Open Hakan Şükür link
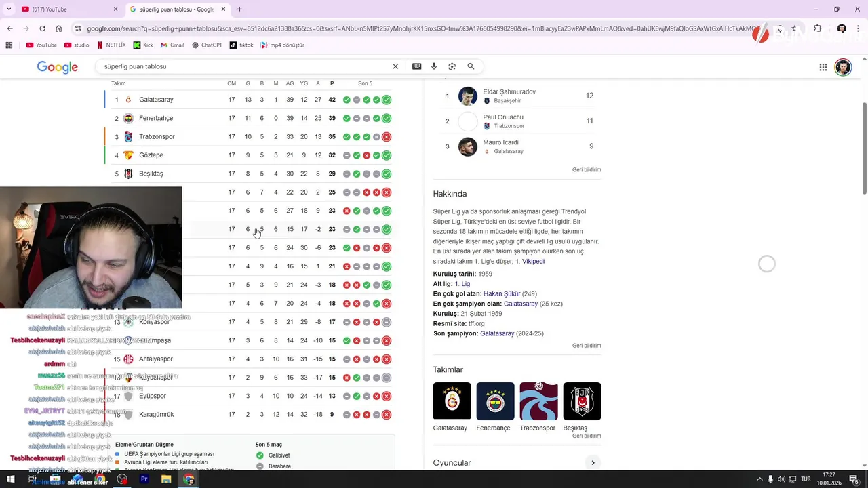This screenshot has height=488, width=868. pyautogui.click(x=502, y=293)
